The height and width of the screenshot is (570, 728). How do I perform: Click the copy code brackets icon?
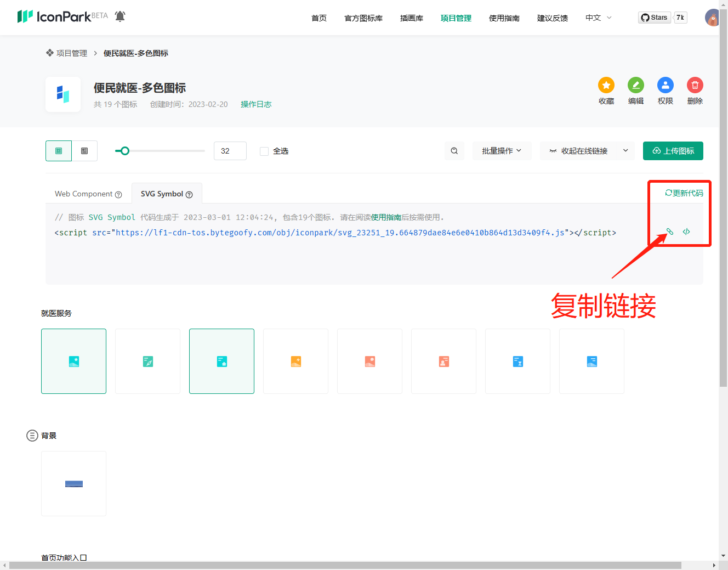point(686,232)
